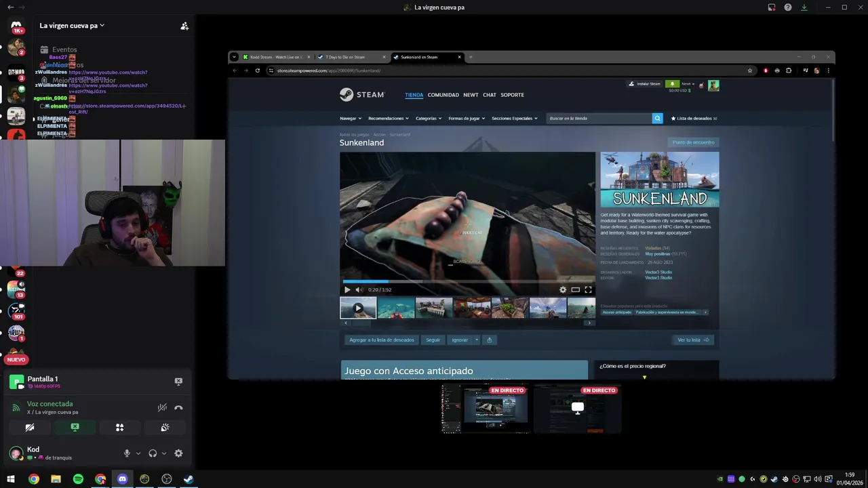Open TIENDA in Steam top menu

[x=414, y=95]
